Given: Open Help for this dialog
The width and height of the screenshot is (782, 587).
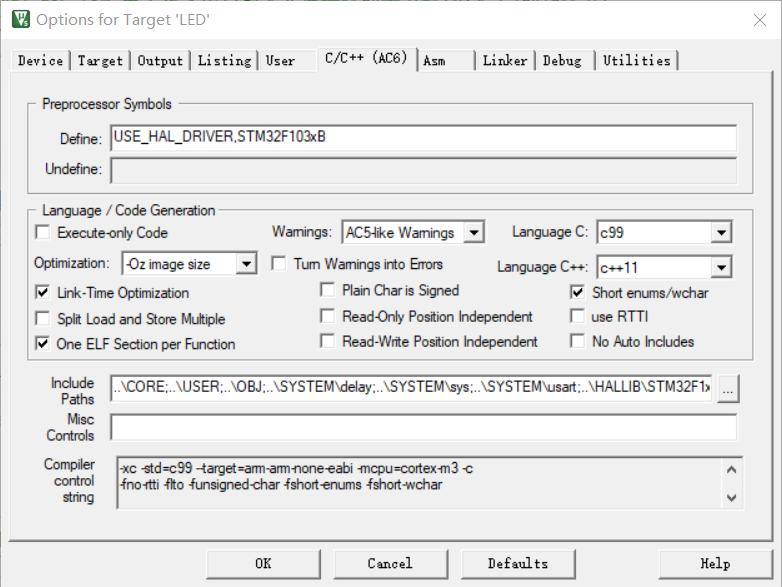Looking at the screenshot, I should (715, 564).
